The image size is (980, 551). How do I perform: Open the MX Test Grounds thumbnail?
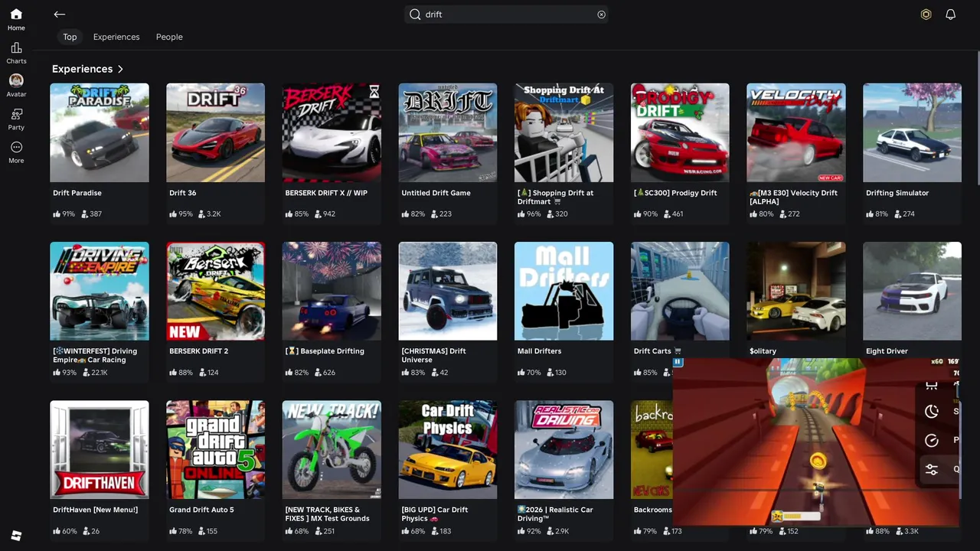[x=332, y=449]
